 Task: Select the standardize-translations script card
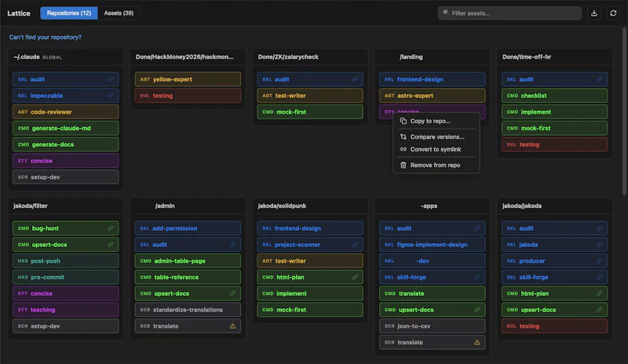tap(188, 310)
